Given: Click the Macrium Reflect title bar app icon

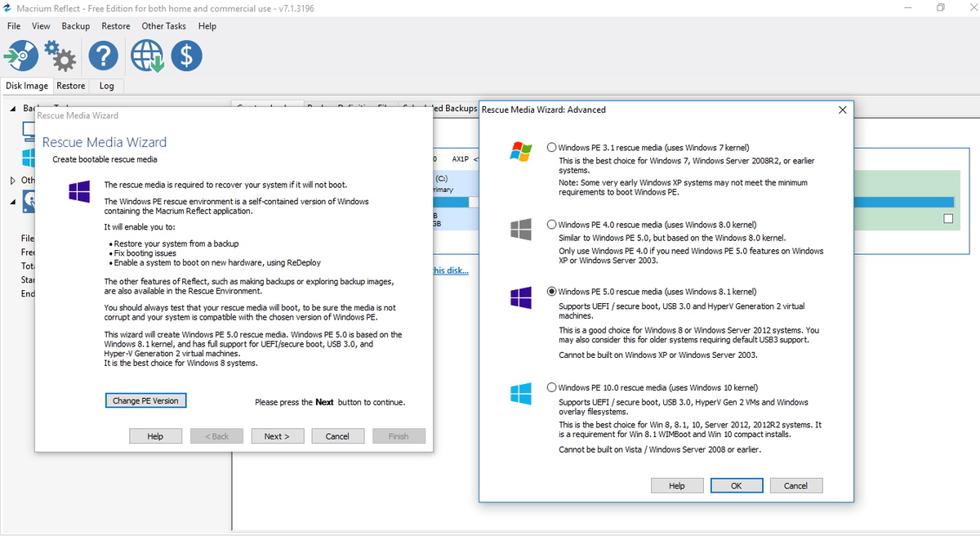Looking at the screenshot, I should [8, 8].
